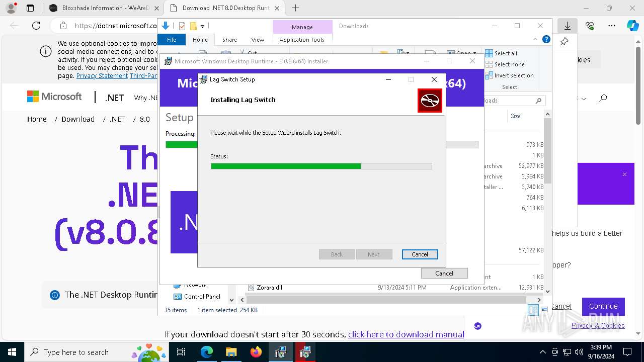Expand the Customize Quick Access Toolbar dropdown
The height and width of the screenshot is (362, 644).
click(x=202, y=27)
